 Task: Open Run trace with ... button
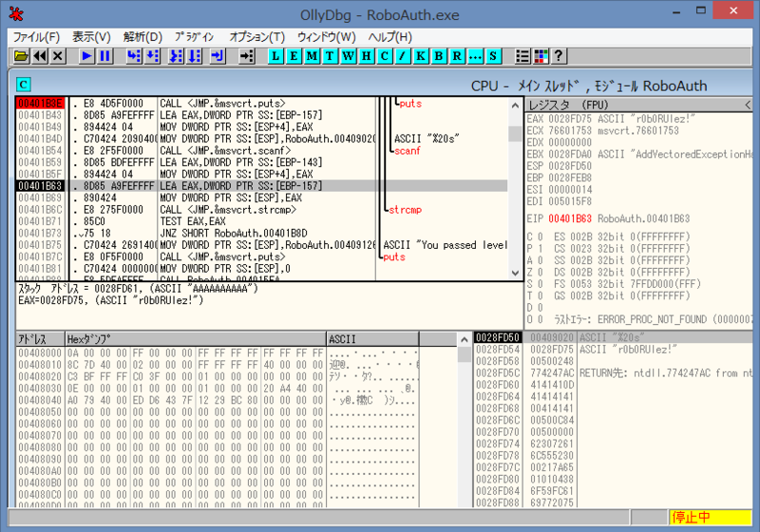[475, 56]
